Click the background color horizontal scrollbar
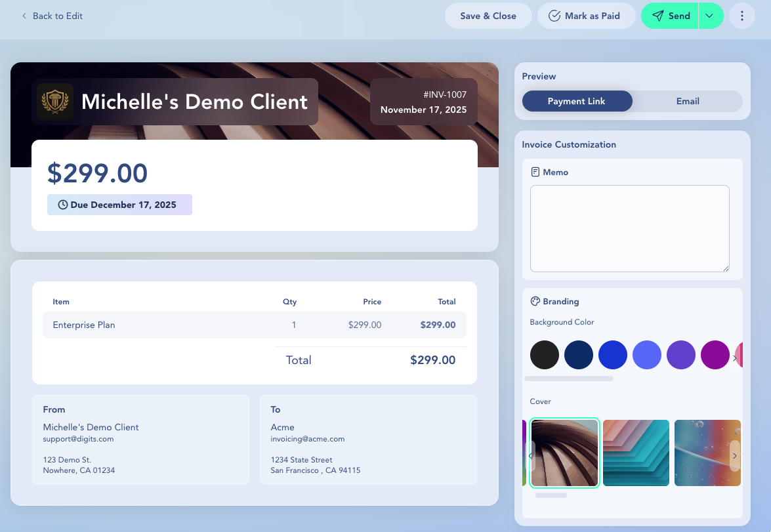771x532 pixels. [x=569, y=379]
